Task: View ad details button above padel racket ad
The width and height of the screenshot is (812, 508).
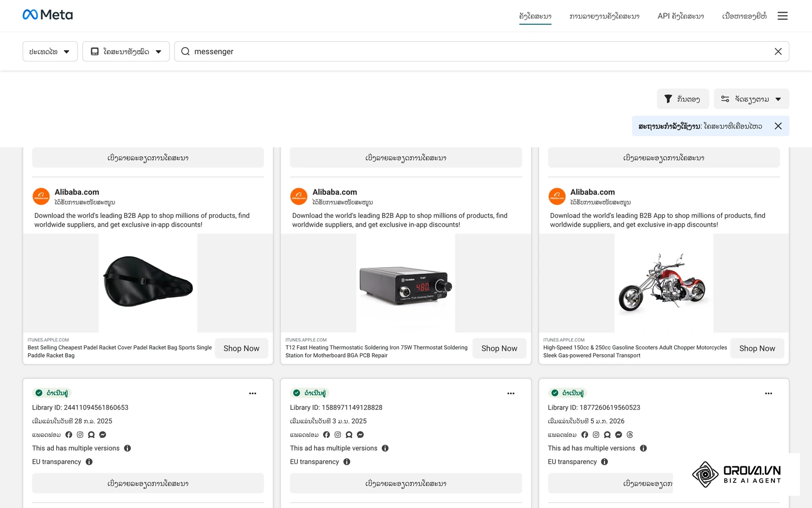Action: point(148,158)
